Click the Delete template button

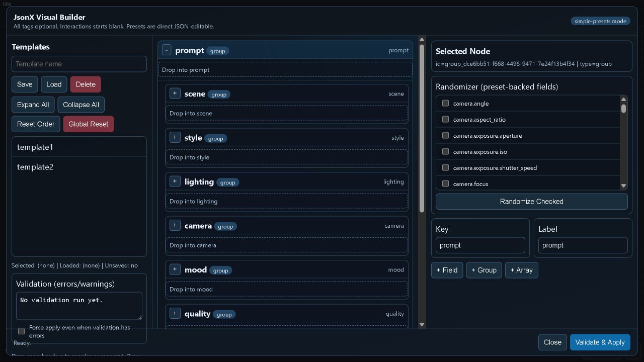[x=86, y=84]
